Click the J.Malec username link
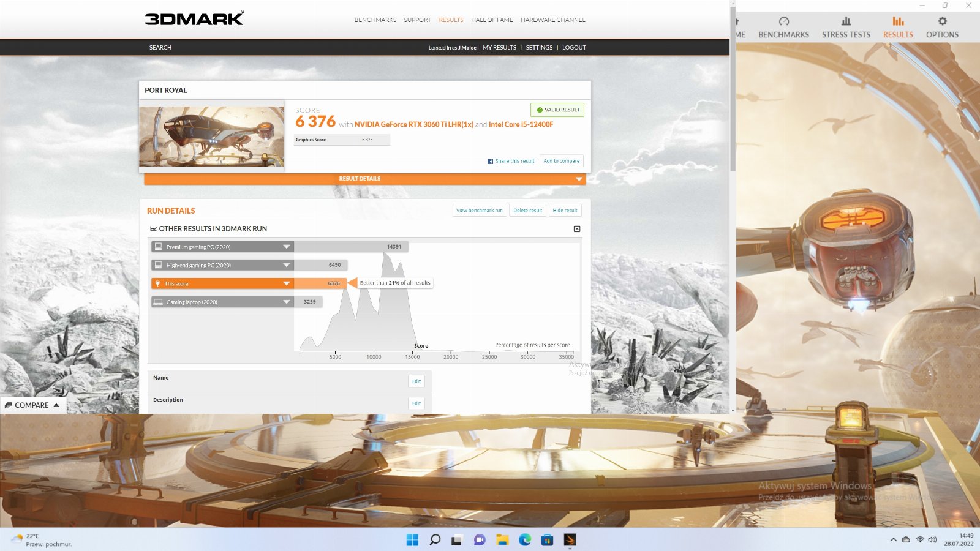The height and width of the screenshot is (551, 980). pos(467,48)
